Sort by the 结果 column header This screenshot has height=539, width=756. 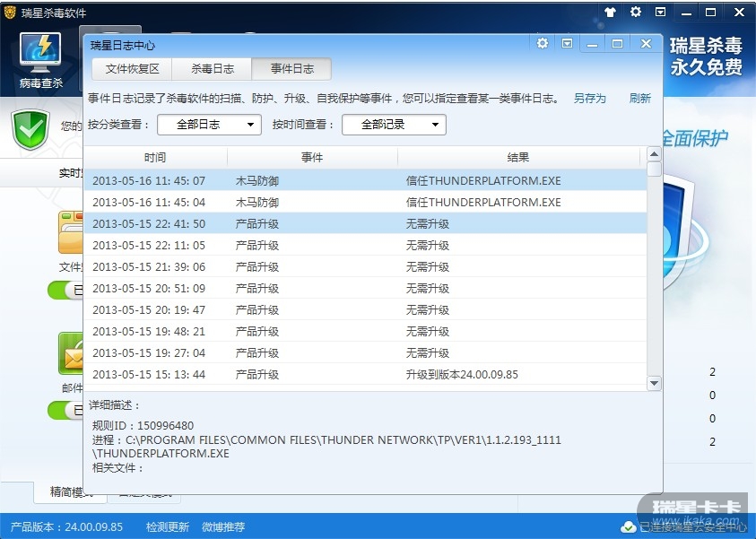[518, 158]
